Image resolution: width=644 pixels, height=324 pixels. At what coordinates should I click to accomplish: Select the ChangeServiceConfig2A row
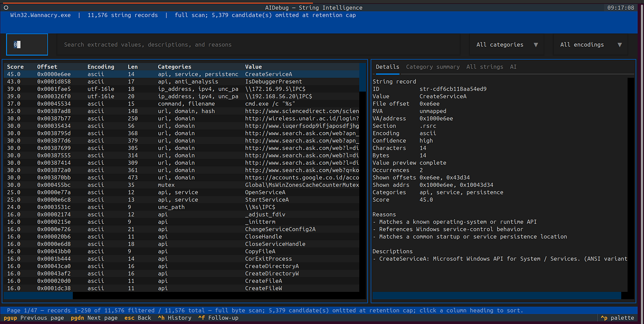coord(182,229)
